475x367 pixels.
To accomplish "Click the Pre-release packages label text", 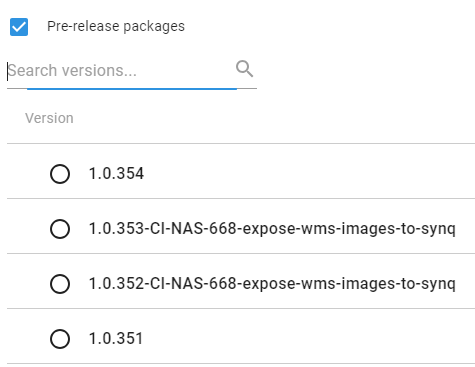I will (116, 26).
